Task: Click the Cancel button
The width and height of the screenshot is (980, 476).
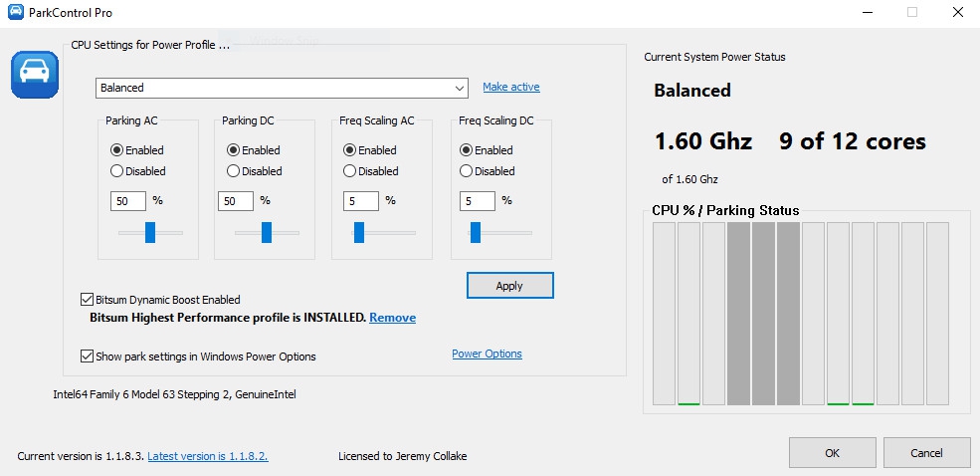Action: coord(927,453)
